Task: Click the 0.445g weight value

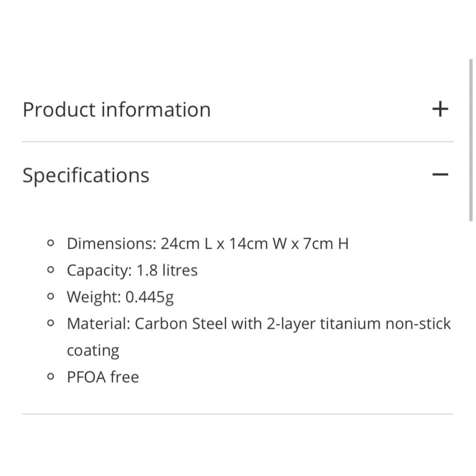Action: point(149,297)
